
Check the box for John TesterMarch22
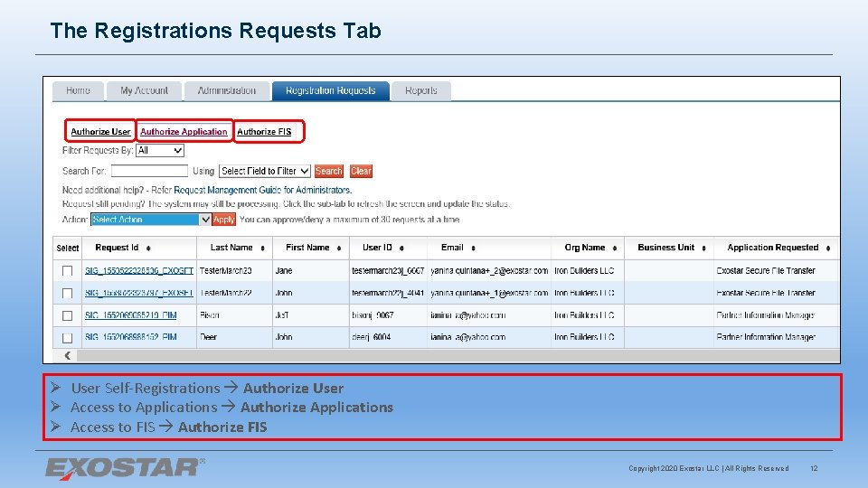(x=68, y=293)
